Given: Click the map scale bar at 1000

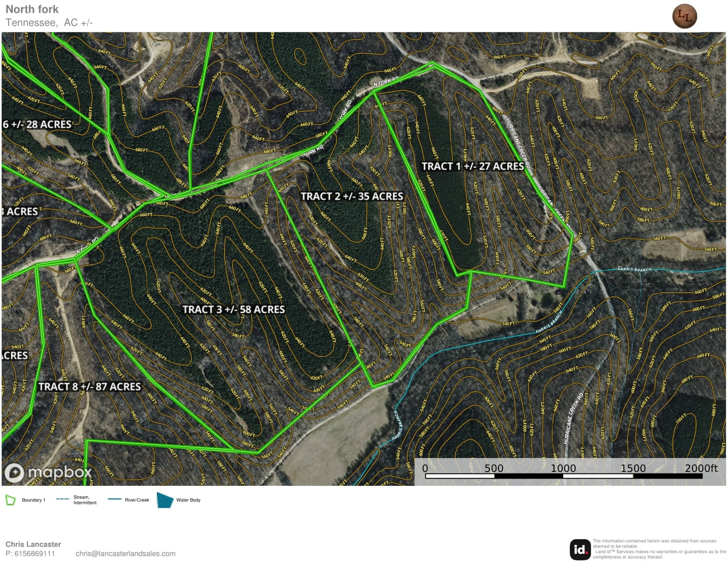Looking at the screenshot, I should pos(563,468).
